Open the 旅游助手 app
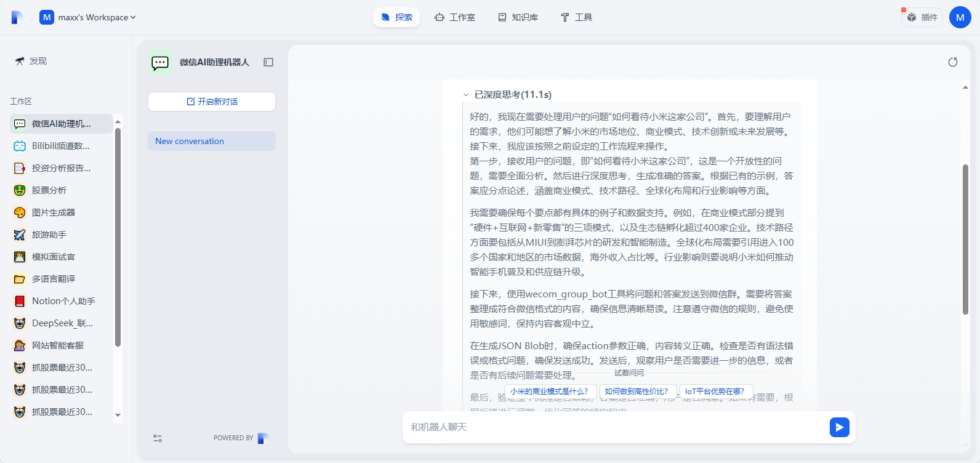Image resolution: width=980 pixels, height=463 pixels. [61, 235]
